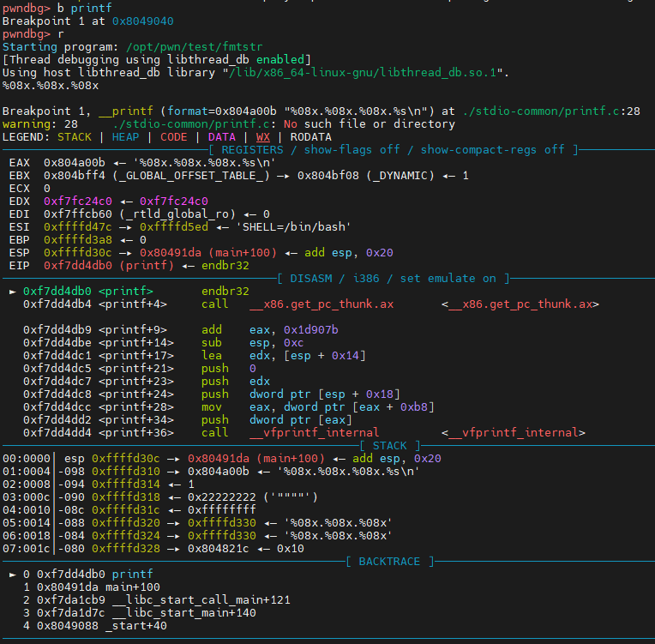Click the current instruction arrow beside printf in DISASM

coord(12,291)
